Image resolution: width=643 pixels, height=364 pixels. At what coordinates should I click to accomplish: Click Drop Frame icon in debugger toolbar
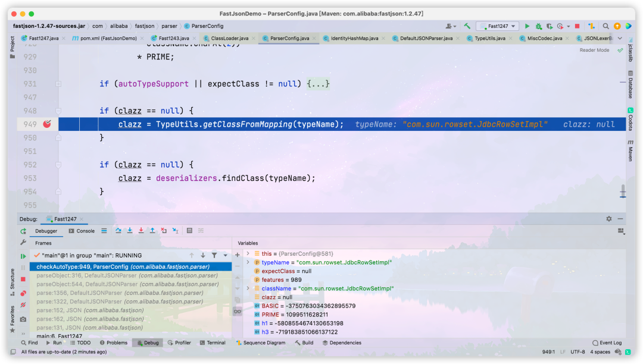pos(164,231)
